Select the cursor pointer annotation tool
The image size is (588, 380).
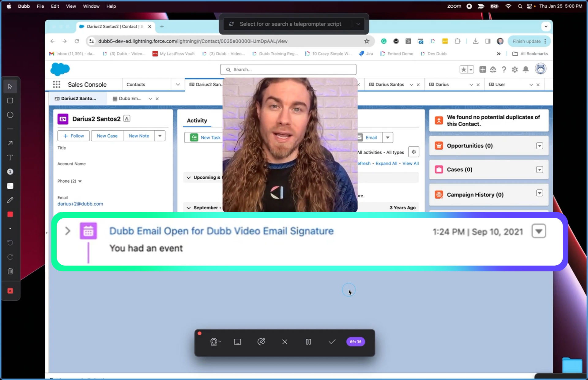click(x=10, y=86)
